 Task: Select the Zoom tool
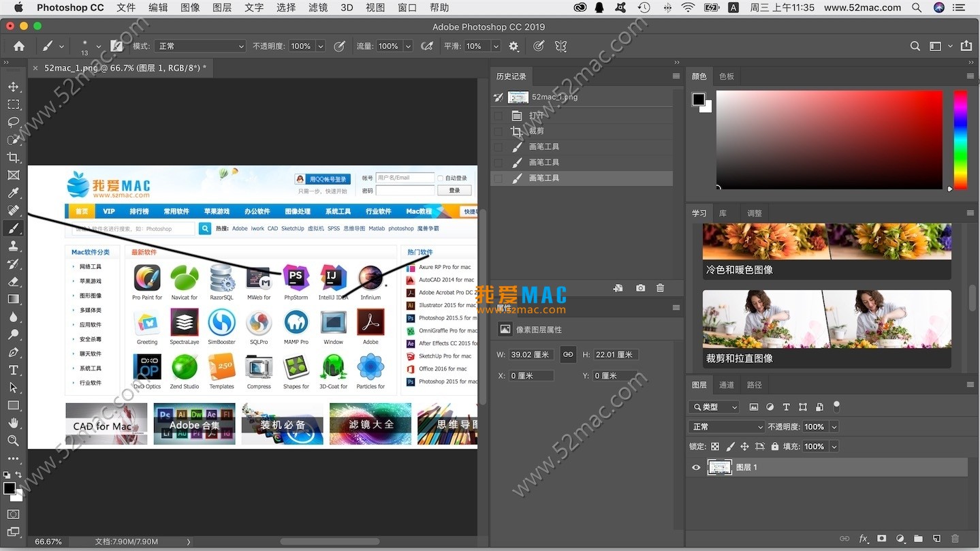click(14, 441)
